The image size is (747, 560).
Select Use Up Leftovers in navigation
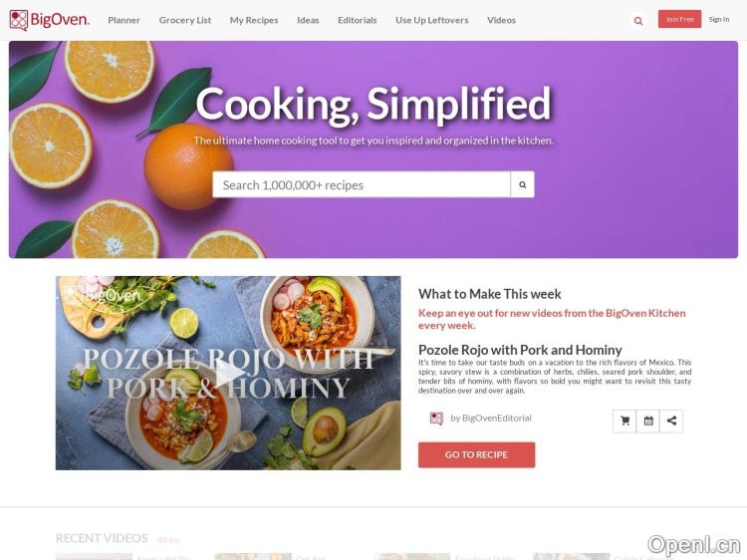pos(431,20)
